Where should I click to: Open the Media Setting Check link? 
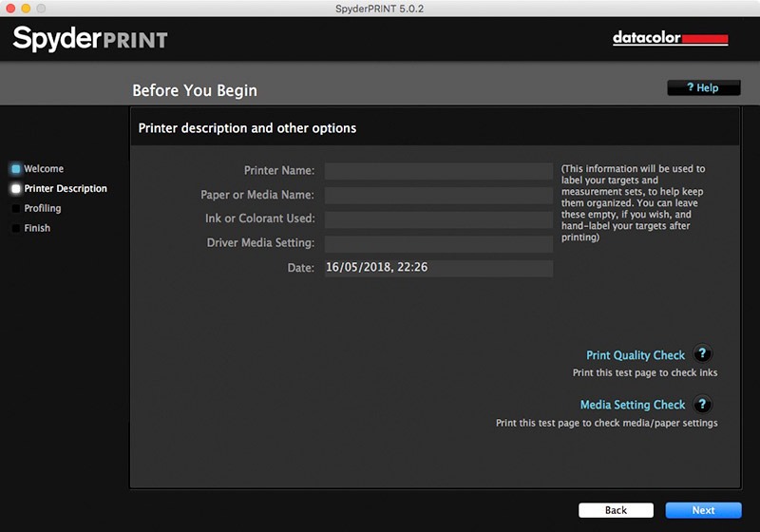pyautogui.click(x=632, y=405)
